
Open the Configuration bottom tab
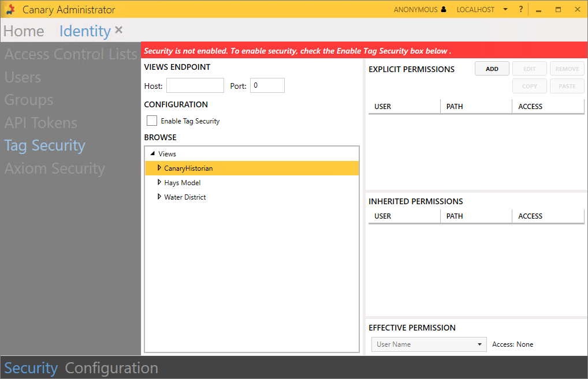111,368
